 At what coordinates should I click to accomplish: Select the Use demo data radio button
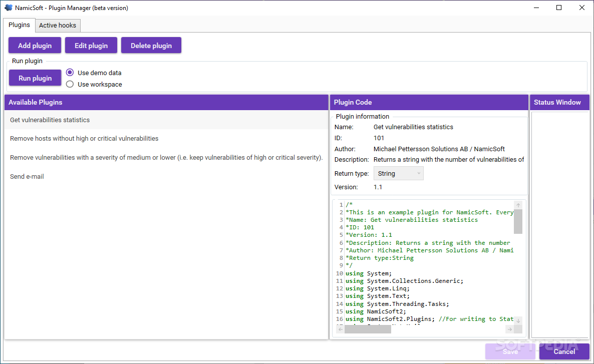click(70, 72)
